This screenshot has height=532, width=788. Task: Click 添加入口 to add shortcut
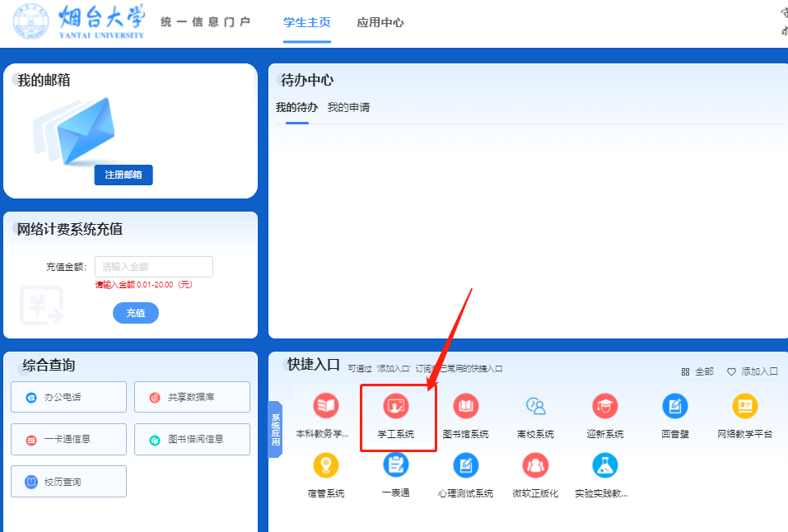click(752, 372)
